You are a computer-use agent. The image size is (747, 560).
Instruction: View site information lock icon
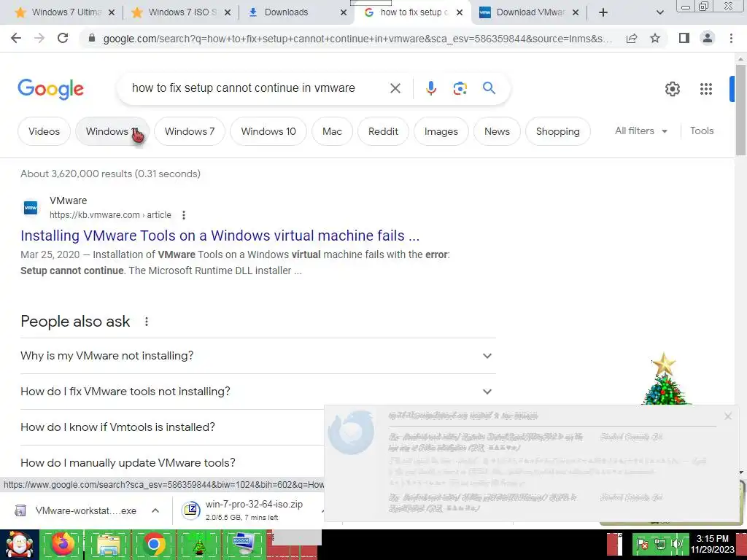92,39
